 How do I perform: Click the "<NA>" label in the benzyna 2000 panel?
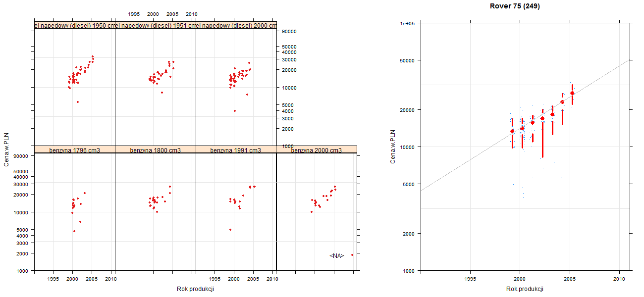[337, 255]
